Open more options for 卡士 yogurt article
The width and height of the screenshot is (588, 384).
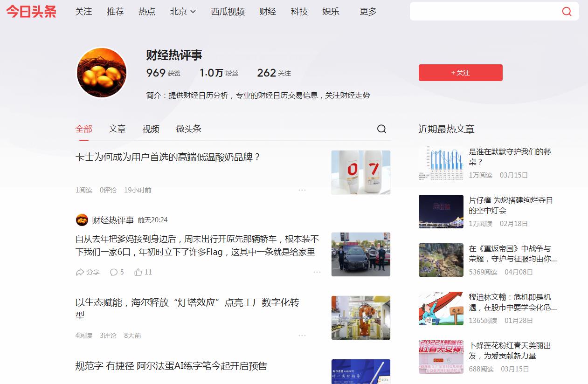tap(302, 190)
